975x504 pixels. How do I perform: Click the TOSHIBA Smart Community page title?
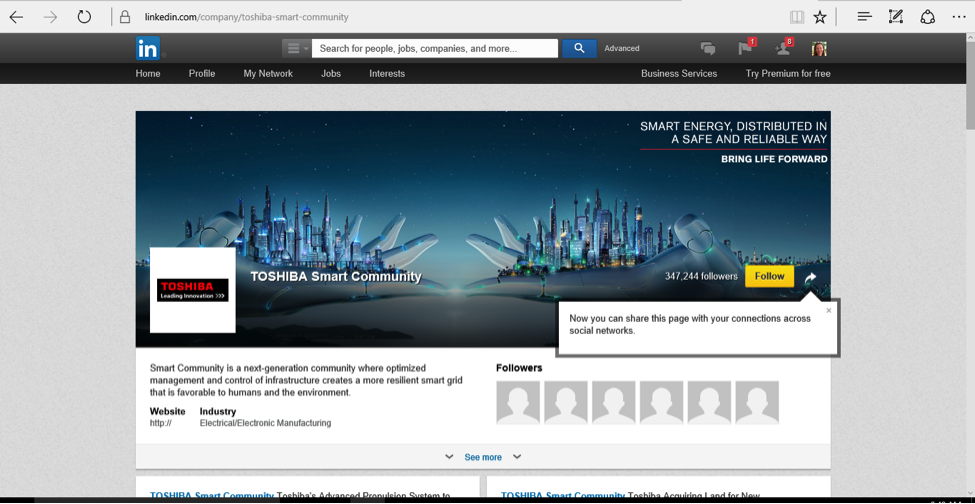[x=336, y=277]
